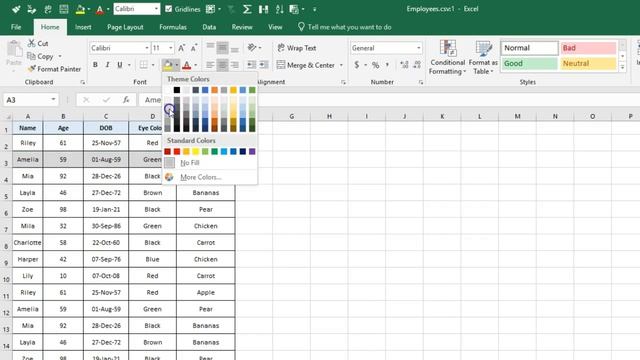The image size is (640, 360).
Task: Switch to the Formulas tab
Action: [x=173, y=27]
